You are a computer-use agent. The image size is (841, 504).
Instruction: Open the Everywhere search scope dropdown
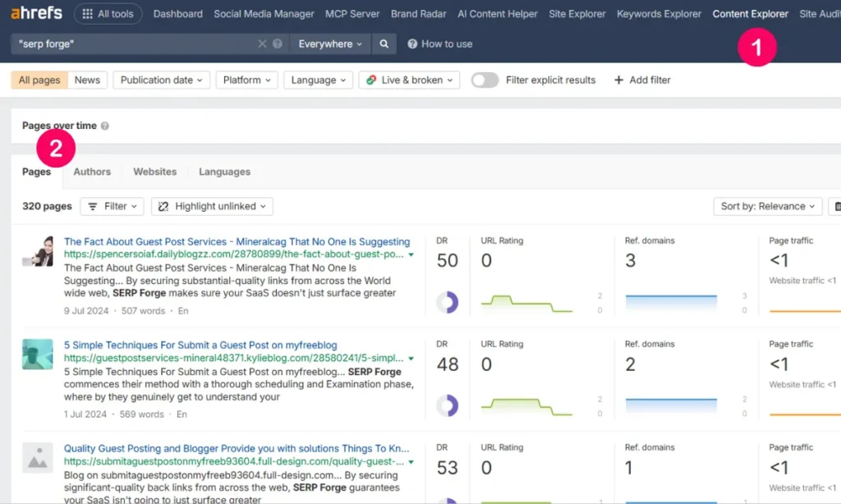pyautogui.click(x=330, y=44)
